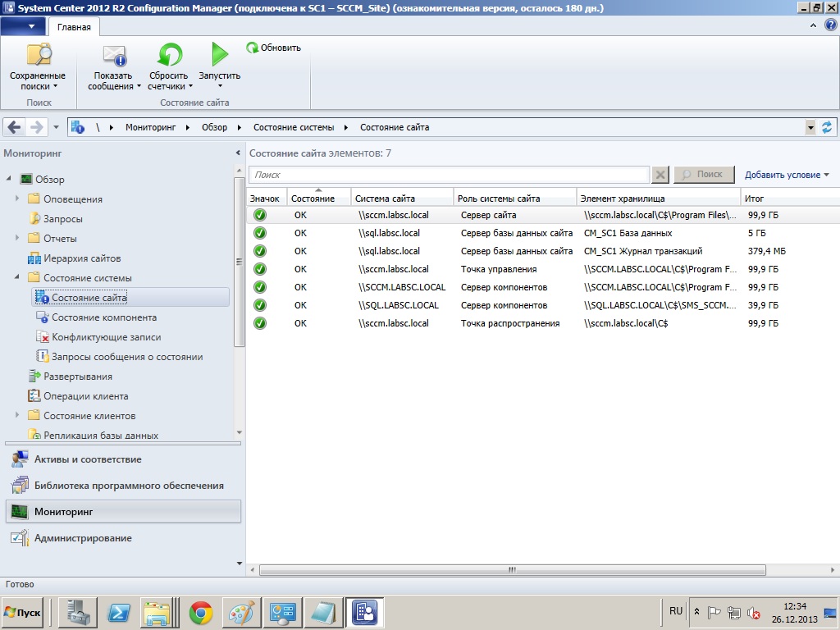This screenshot has height=630, width=840.
Task: Select the Сервер сайта row
Action: (543, 216)
